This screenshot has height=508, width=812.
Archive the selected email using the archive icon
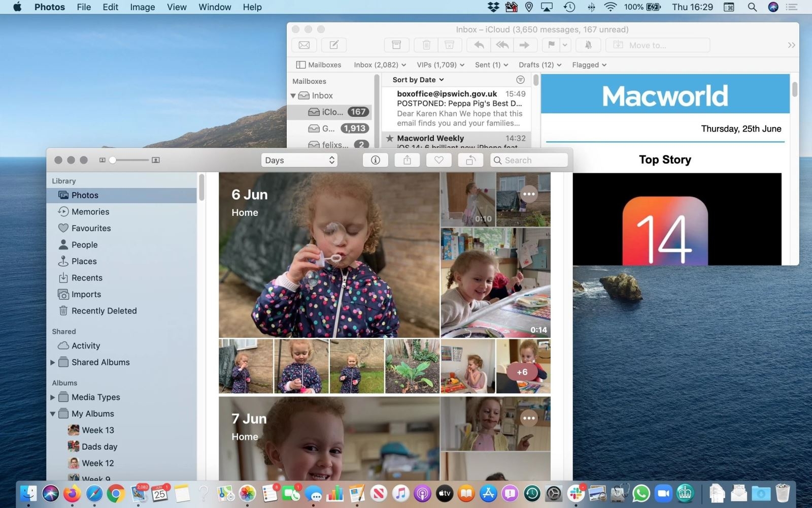click(396, 45)
